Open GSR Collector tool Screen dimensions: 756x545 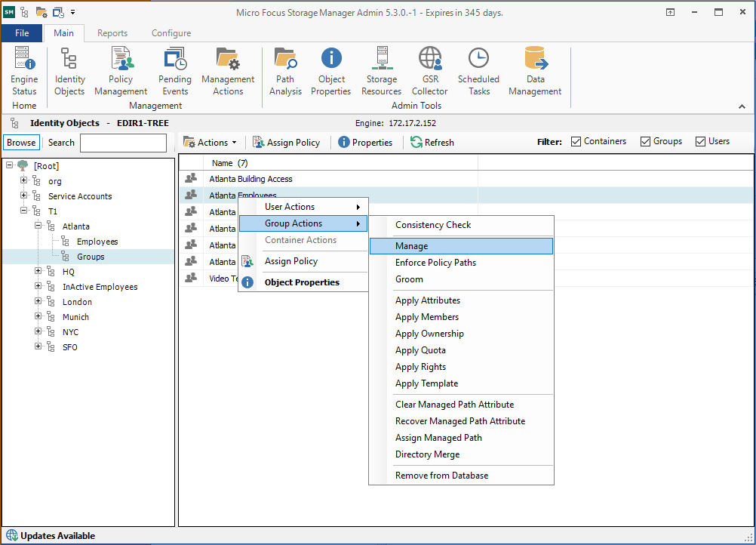pos(430,71)
